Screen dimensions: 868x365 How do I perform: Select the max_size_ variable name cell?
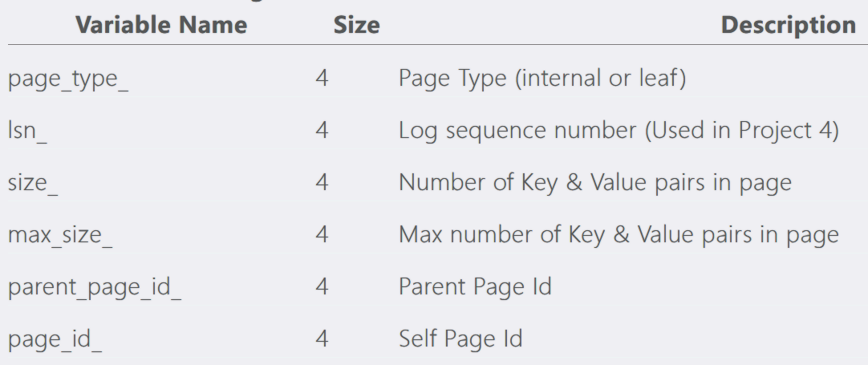pyautogui.click(x=60, y=235)
